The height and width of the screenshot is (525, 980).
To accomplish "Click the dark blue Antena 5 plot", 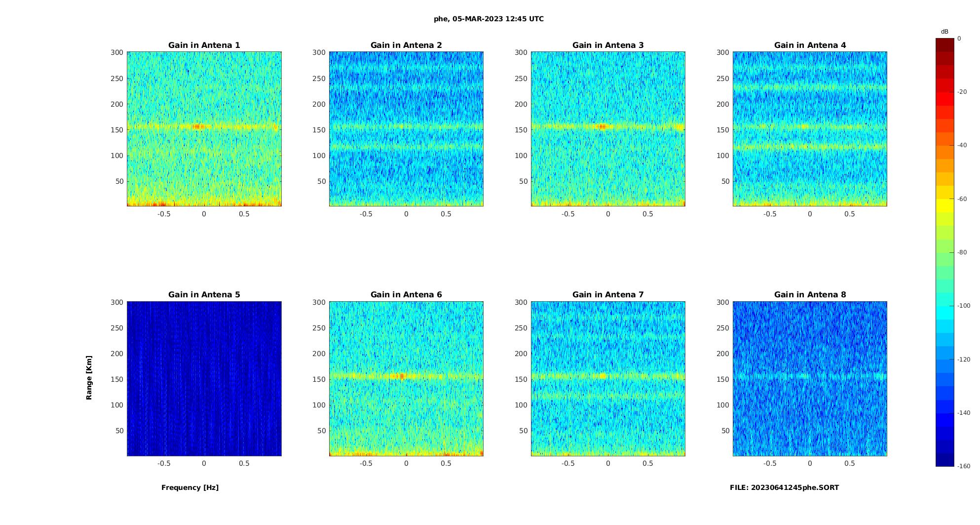I will [x=204, y=379].
